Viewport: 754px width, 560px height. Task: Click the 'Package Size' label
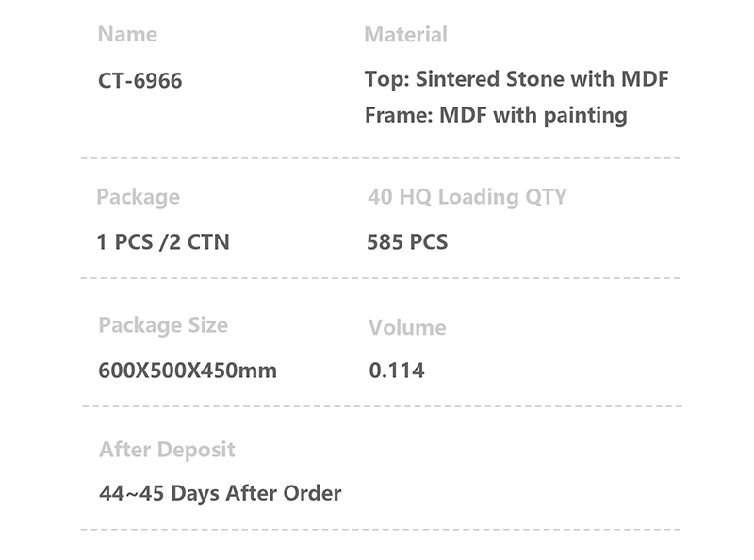(163, 325)
